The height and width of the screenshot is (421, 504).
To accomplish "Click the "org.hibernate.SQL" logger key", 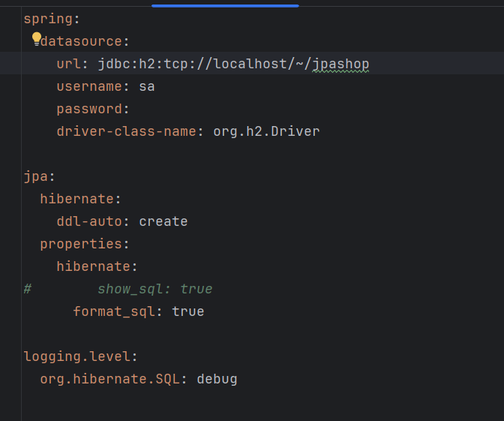I will (110, 379).
